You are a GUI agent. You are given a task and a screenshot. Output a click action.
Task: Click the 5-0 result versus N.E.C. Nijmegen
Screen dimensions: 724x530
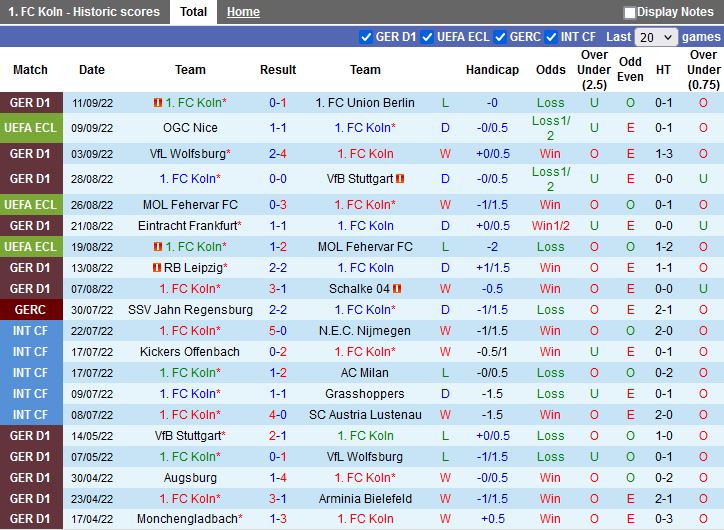coord(278,331)
